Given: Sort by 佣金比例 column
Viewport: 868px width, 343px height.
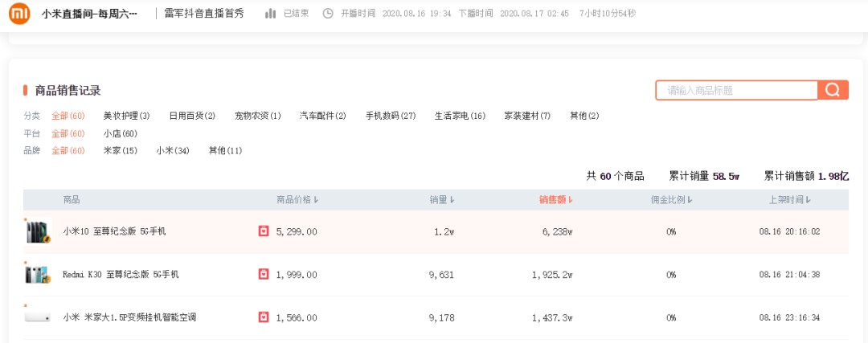Looking at the screenshot, I should tap(671, 200).
